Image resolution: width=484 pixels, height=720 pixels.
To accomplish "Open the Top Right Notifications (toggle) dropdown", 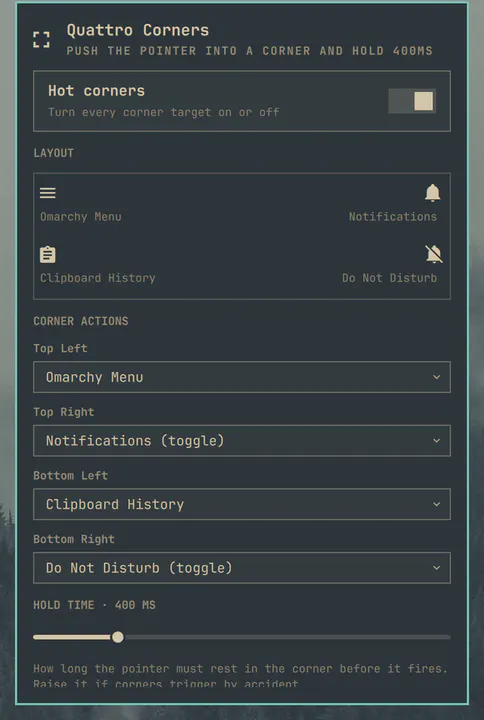I will coord(242,440).
